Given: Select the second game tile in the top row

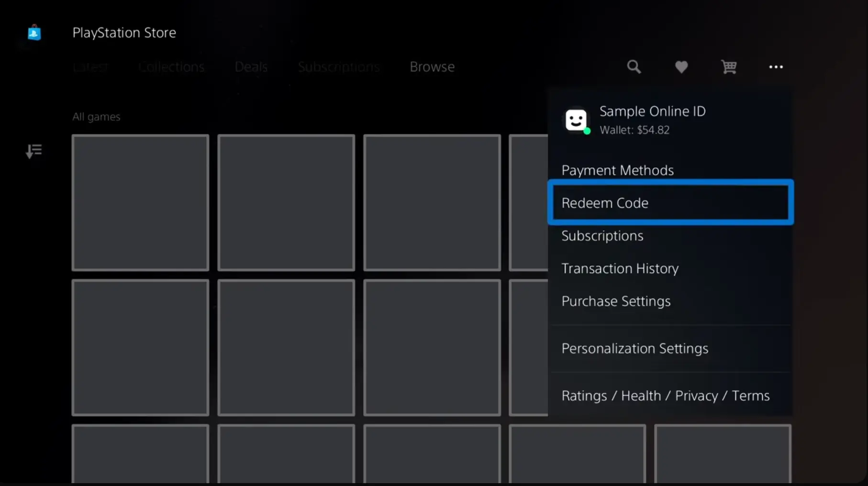Looking at the screenshot, I should 286,203.
